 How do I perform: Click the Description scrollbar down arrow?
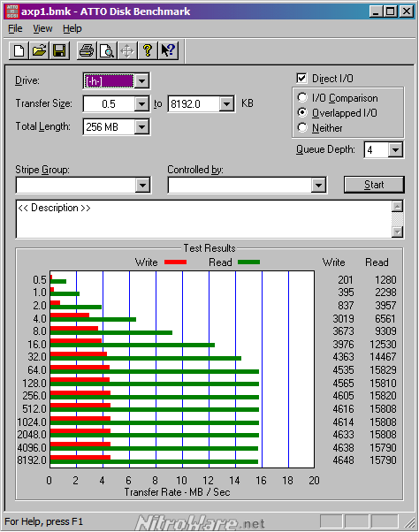click(397, 232)
